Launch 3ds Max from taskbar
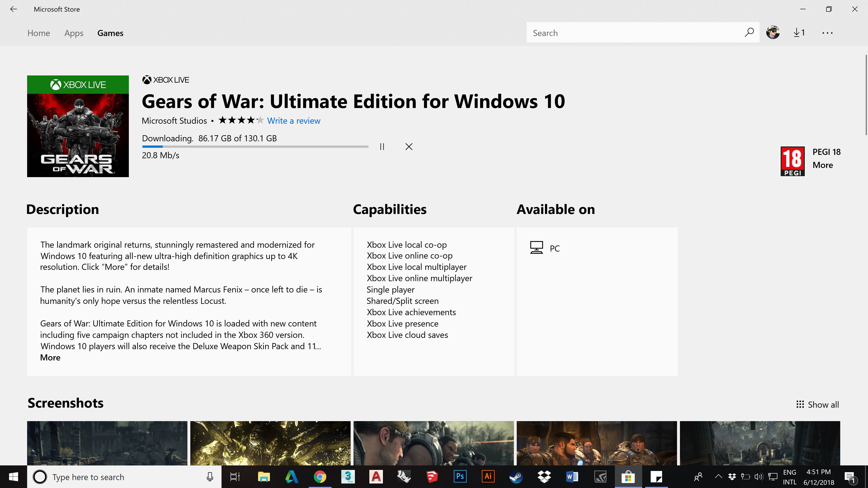Viewport: 868px width, 488px height. pyautogui.click(x=348, y=477)
